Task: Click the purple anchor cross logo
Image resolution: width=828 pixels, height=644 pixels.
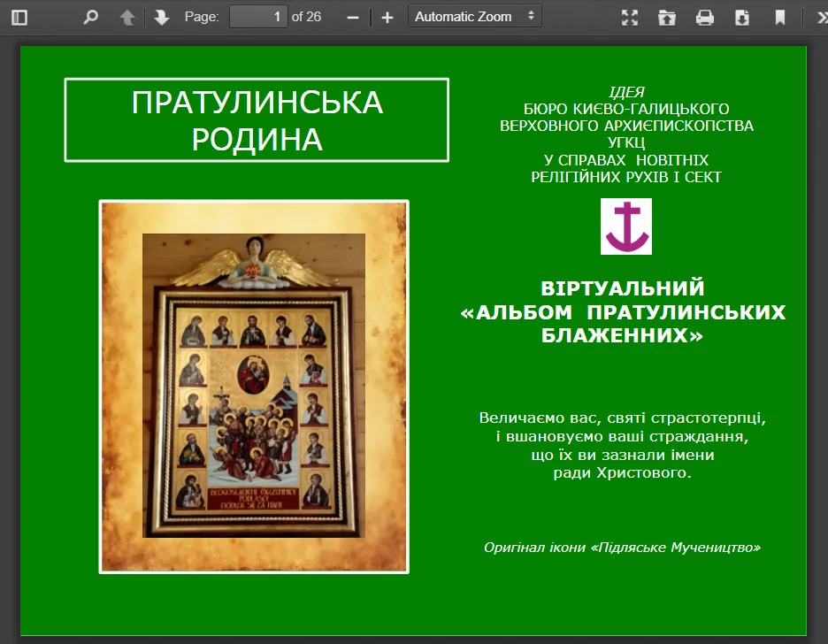Action: (x=625, y=226)
